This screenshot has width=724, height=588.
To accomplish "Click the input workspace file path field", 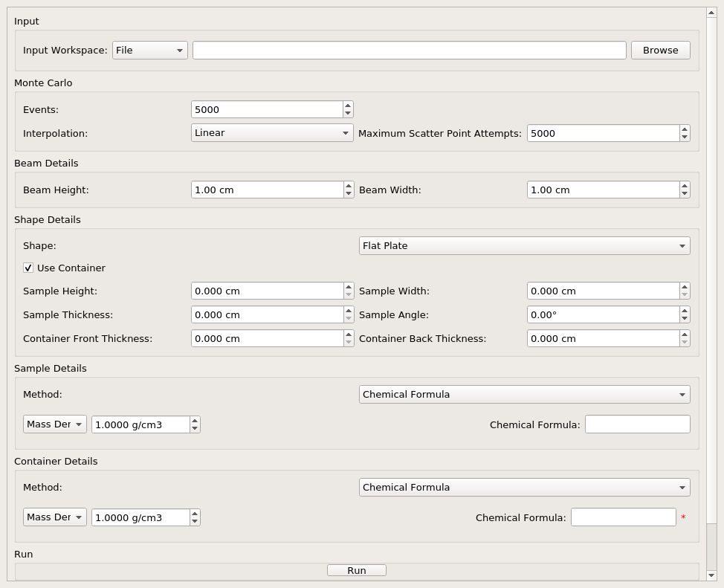I will (409, 51).
